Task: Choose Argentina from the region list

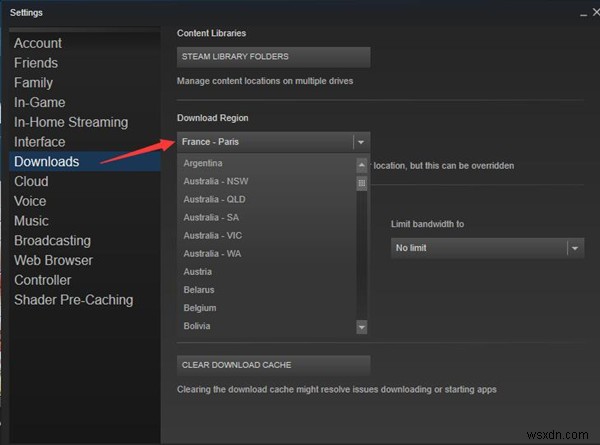Action: pos(267,163)
